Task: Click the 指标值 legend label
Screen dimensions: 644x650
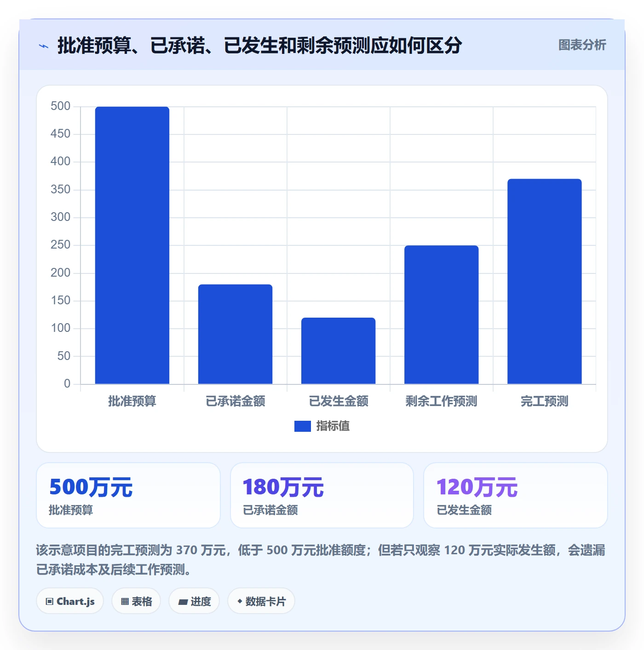Action: (333, 426)
